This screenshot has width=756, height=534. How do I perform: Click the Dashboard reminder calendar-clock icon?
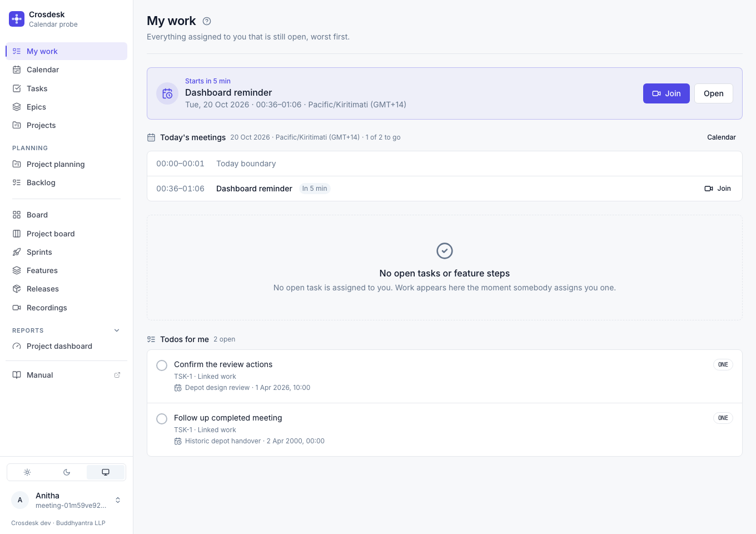tap(167, 93)
